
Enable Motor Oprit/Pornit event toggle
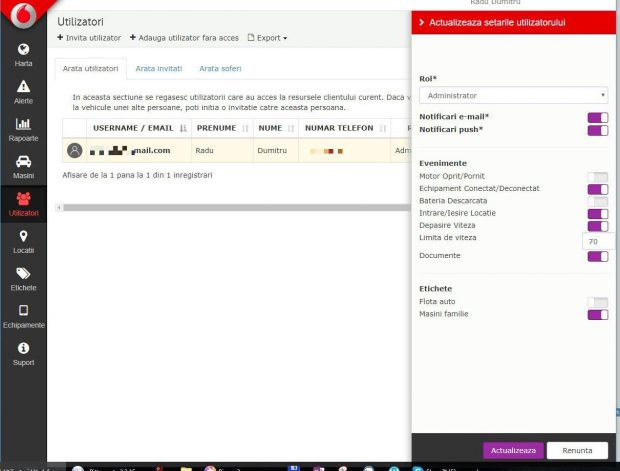[597, 177]
